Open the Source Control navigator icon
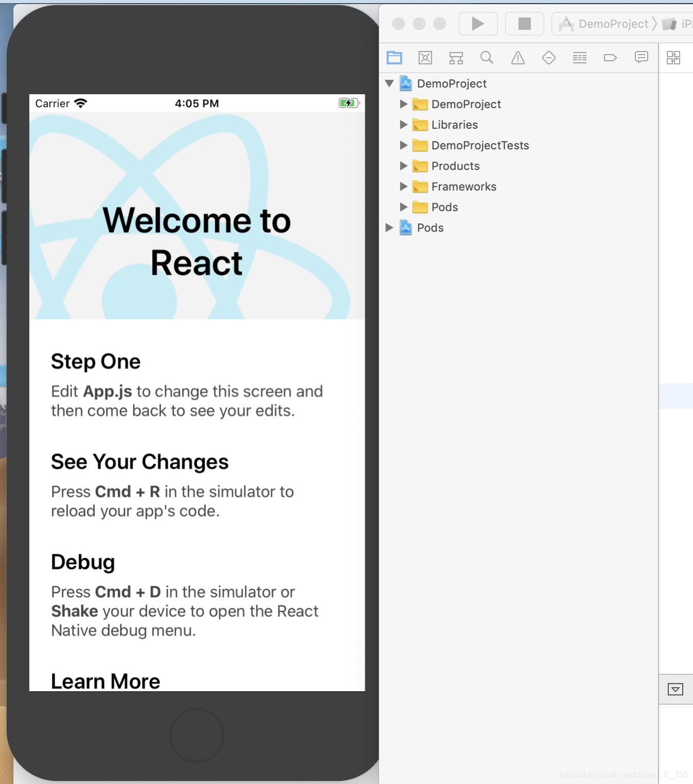 [425, 58]
